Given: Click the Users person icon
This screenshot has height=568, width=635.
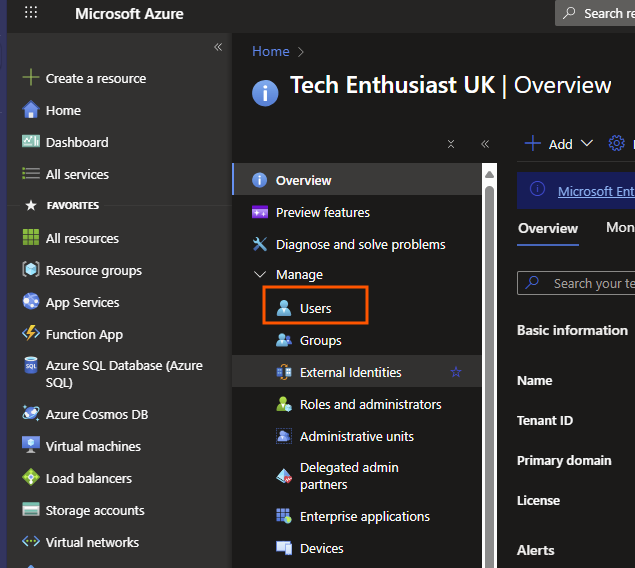Looking at the screenshot, I should [x=284, y=308].
